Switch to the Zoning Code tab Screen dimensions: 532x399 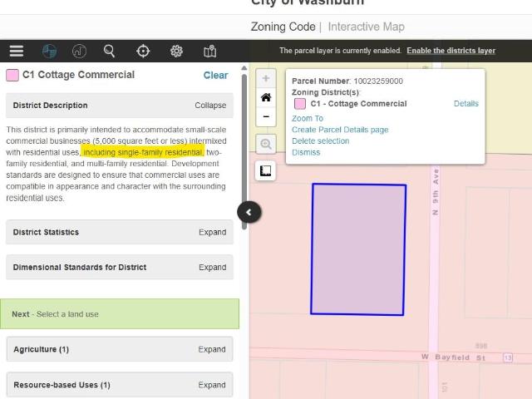pos(283,27)
